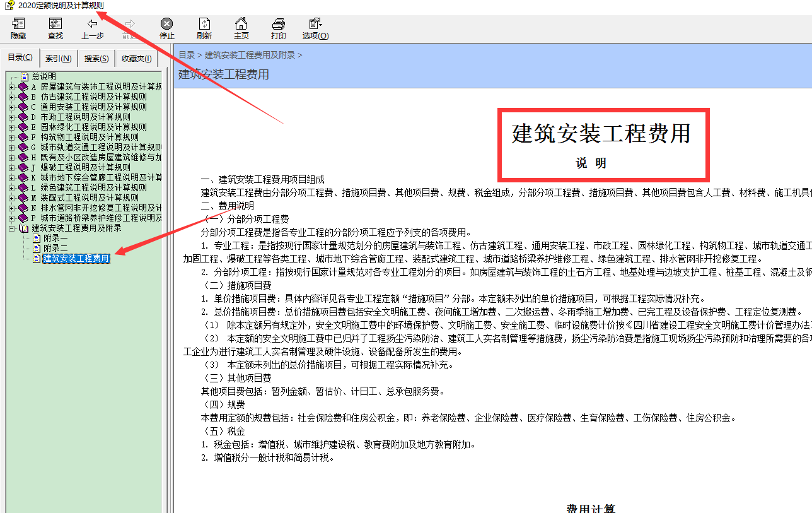Select P 城市道路桥梁养护维修工程 label

tap(96, 218)
